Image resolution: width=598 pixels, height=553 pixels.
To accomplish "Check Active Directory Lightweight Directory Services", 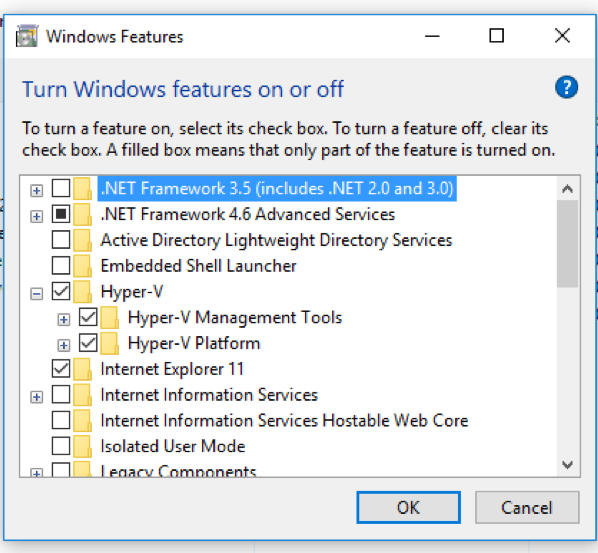I will click(61, 240).
